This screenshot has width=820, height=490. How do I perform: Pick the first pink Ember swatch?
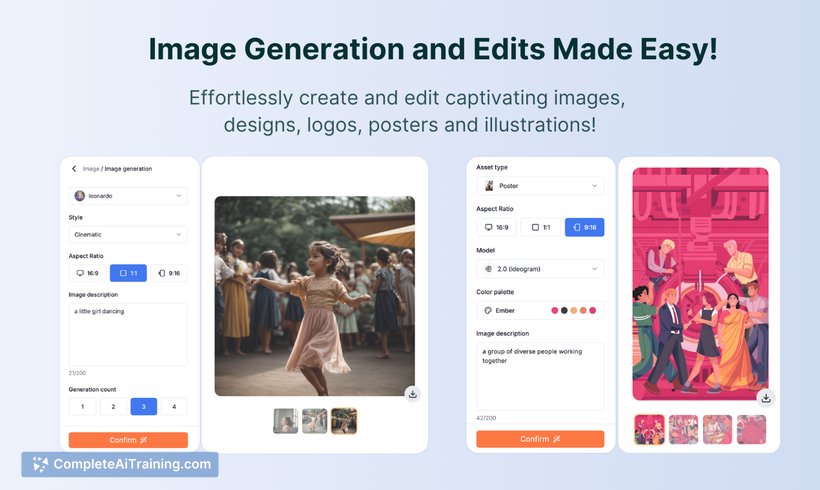554,310
